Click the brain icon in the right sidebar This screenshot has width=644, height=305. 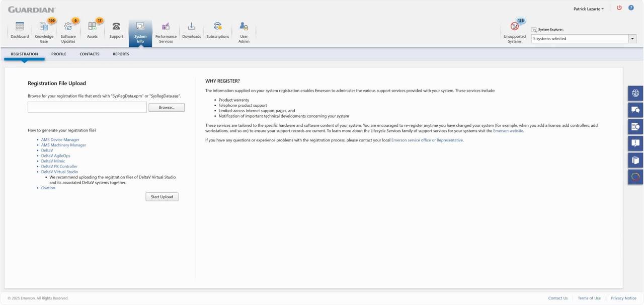(635, 93)
